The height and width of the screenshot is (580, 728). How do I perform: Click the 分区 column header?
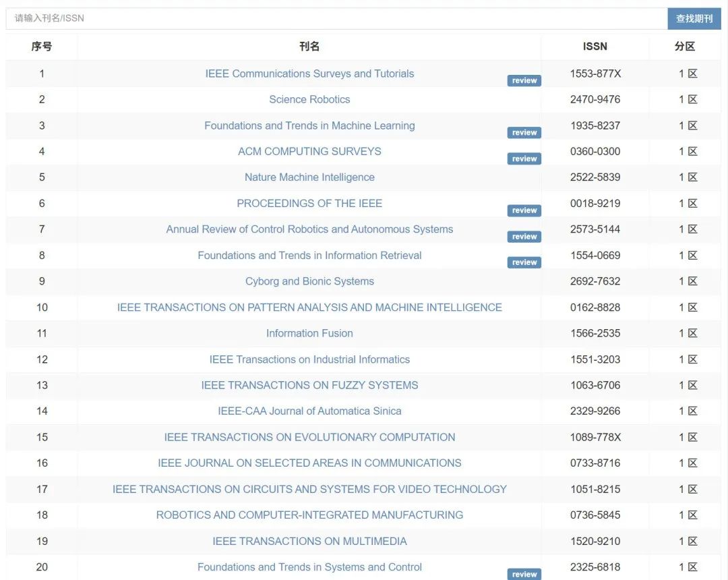(x=685, y=47)
